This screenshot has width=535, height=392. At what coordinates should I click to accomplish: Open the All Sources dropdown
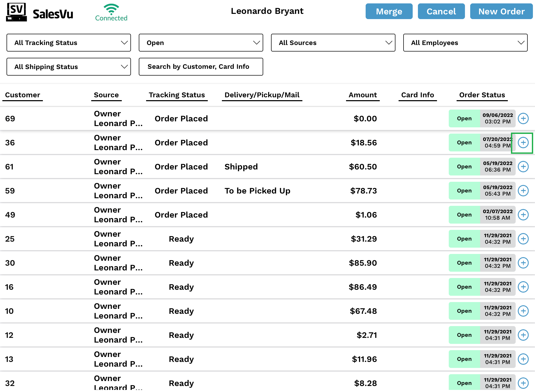click(333, 43)
